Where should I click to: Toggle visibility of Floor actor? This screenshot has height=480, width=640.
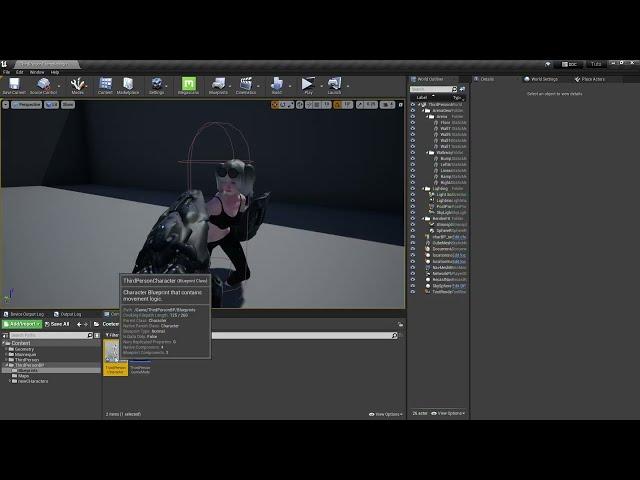pos(413,122)
